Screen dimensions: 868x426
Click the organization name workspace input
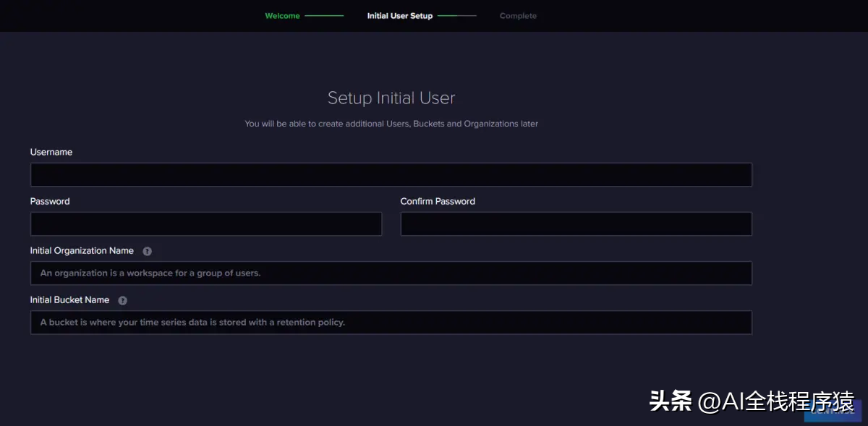point(391,273)
